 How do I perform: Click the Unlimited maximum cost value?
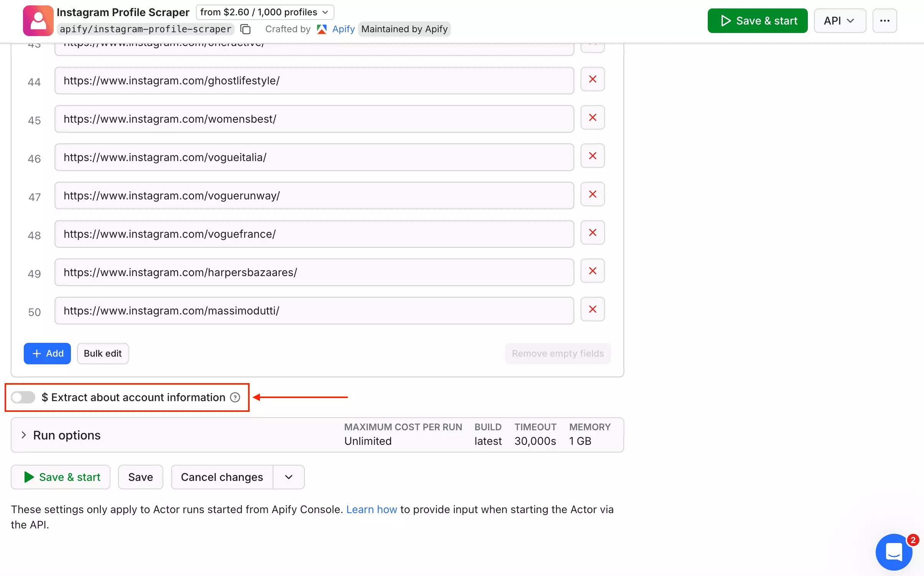368,441
